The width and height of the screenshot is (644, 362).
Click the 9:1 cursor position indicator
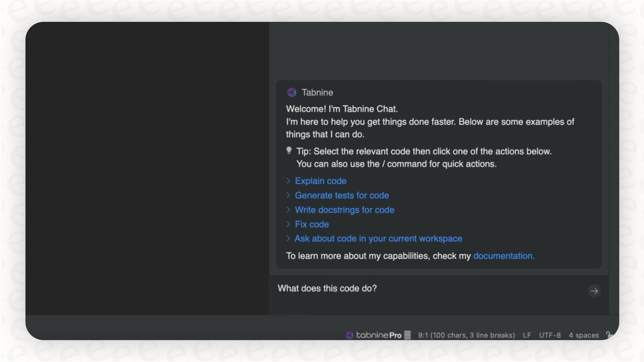[467, 335]
